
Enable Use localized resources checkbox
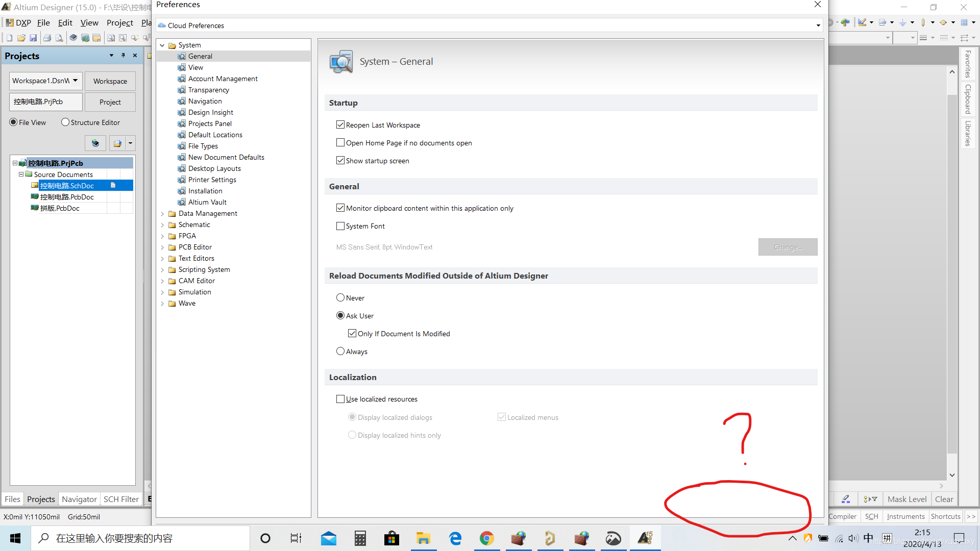pyautogui.click(x=340, y=398)
